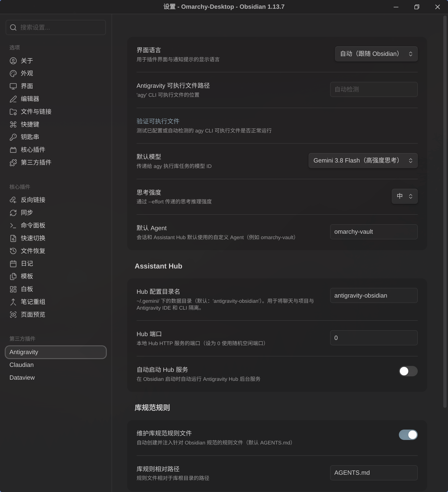This screenshot has width=448, height=492.
Task: Select the Dataview plugin tab
Action: tap(56, 378)
